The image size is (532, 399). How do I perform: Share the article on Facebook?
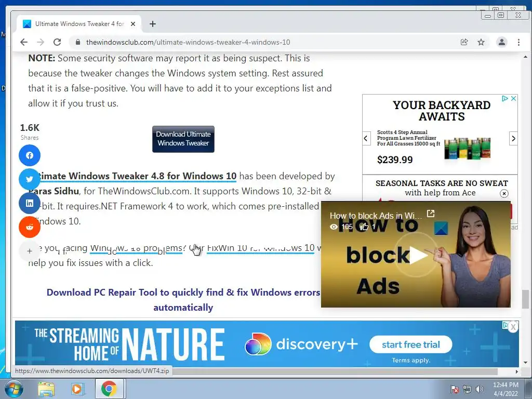[x=30, y=155]
